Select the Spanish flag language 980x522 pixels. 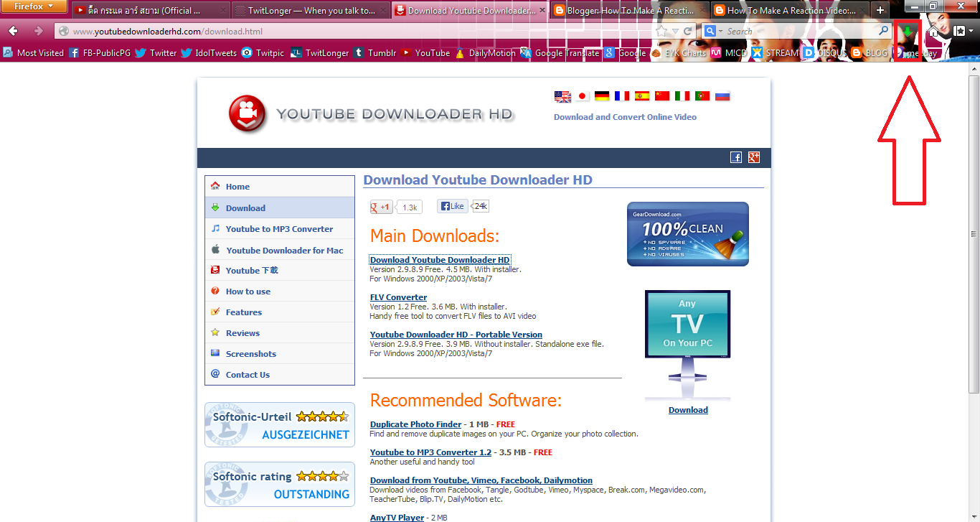click(642, 95)
